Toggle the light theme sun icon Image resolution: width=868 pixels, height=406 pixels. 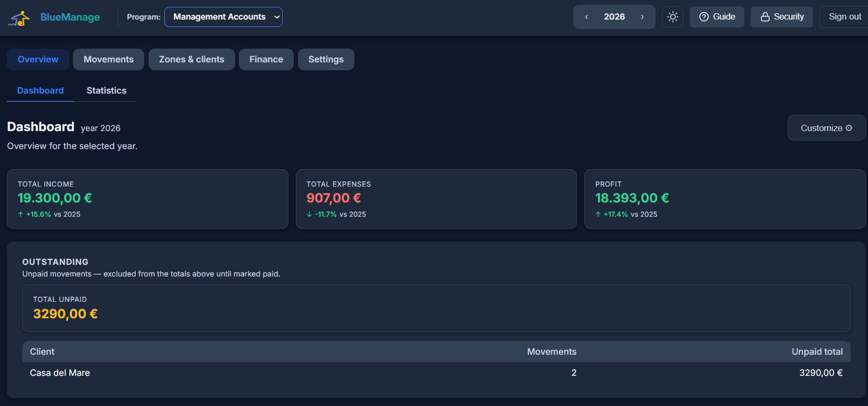point(673,17)
